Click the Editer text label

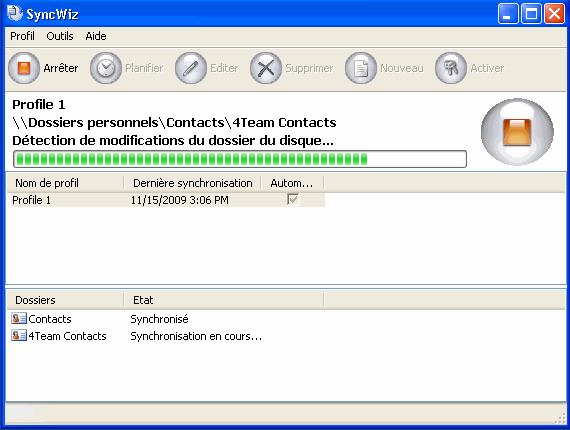pyautogui.click(x=224, y=68)
